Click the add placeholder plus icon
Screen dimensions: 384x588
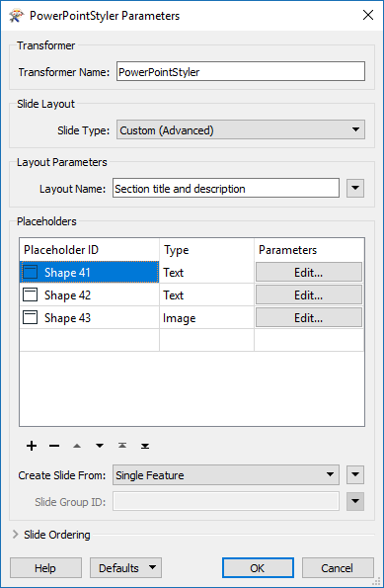click(x=32, y=446)
